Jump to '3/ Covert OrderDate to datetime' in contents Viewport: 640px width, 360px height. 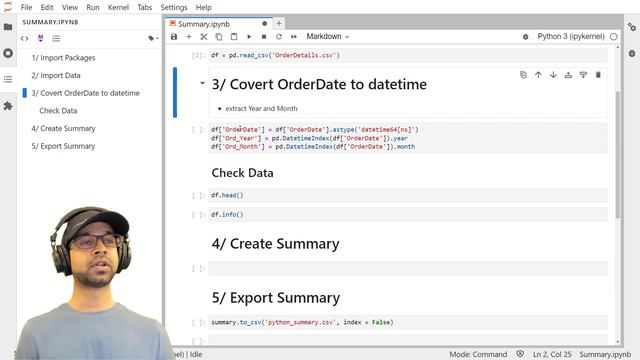[x=85, y=93]
